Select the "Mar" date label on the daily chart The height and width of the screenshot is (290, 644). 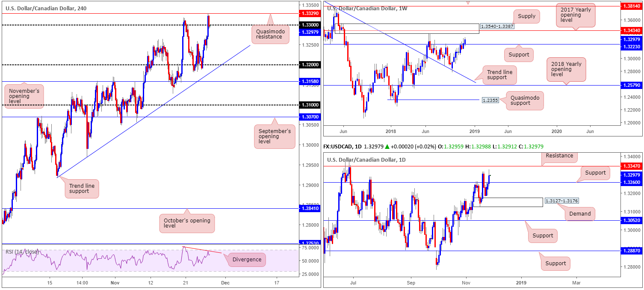(x=576, y=283)
